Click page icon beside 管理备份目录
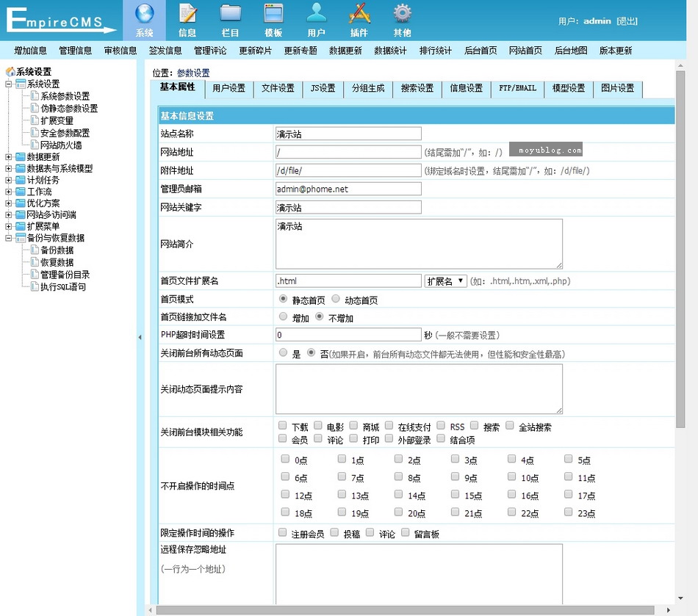The image size is (698, 616). point(35,274)
